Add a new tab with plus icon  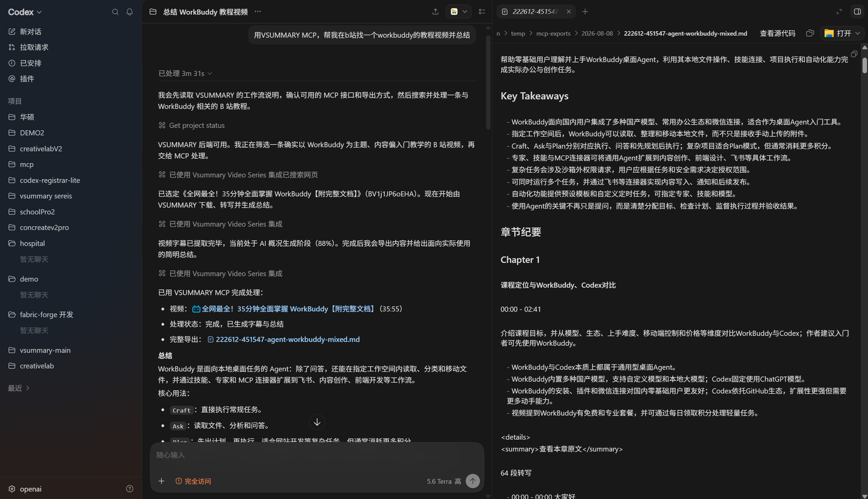click(x=585, y=12)
